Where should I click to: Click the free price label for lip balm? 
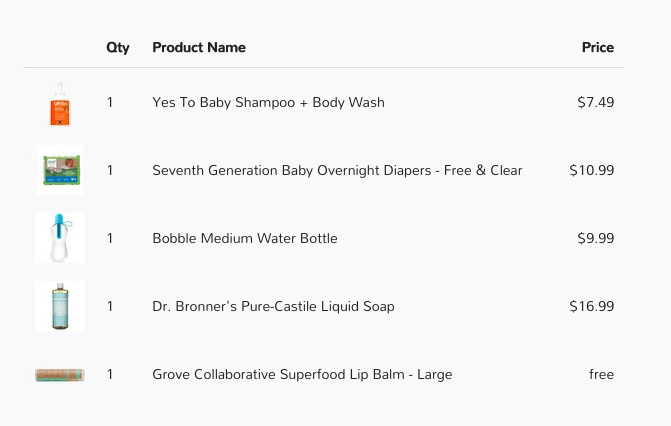tap(601, 375)
